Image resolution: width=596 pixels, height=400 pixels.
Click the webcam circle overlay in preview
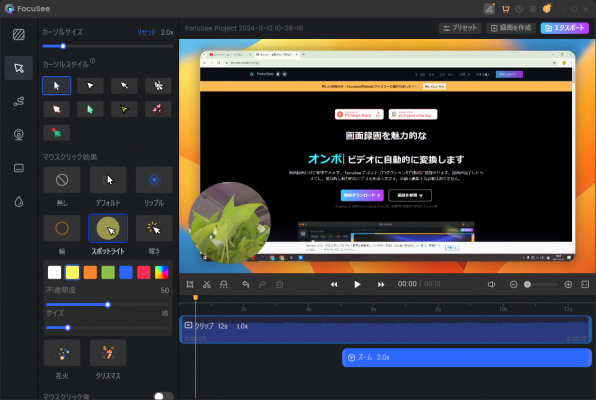coord(230,222)
